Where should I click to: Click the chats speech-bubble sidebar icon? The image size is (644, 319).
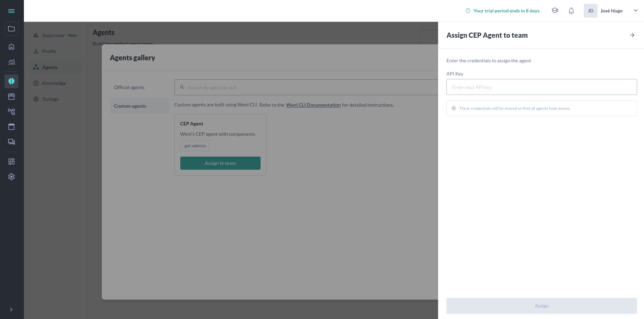point(11,142)
